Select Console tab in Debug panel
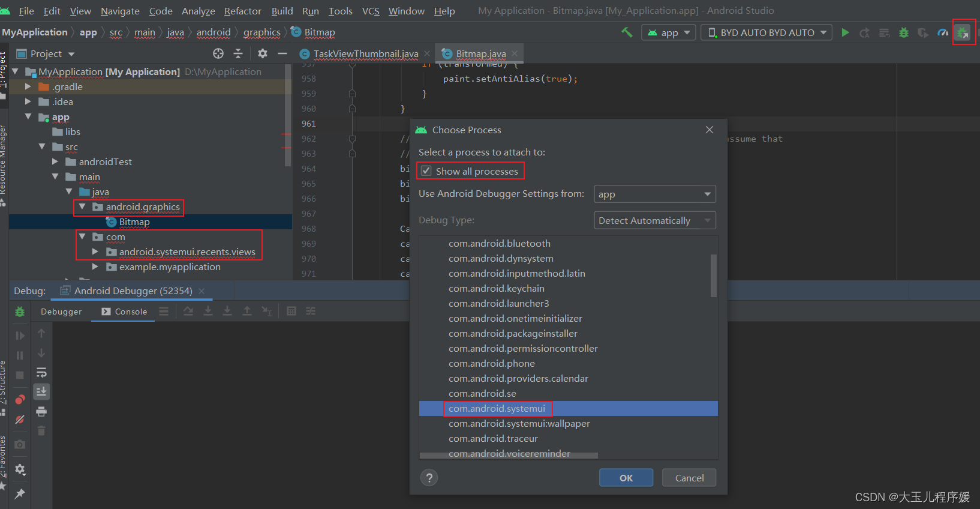 (x=124, y=312)
